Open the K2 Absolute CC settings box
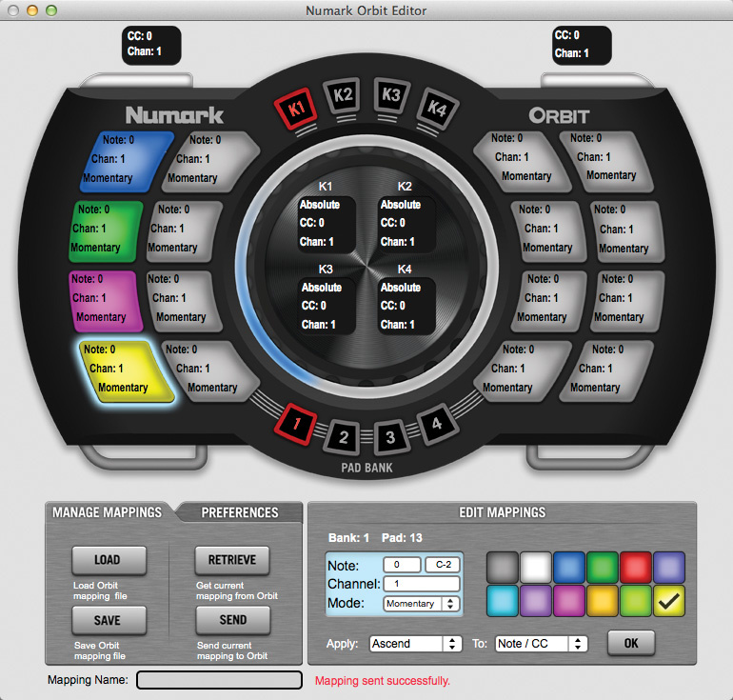Viewport: 733px width, 700px height. [406, 224]
